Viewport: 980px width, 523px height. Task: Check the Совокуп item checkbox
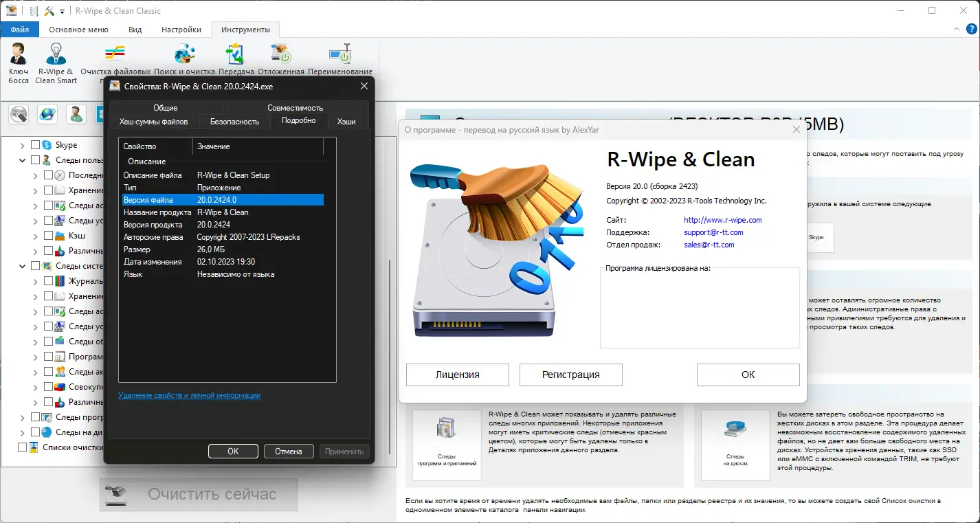[x=48, y=387]
